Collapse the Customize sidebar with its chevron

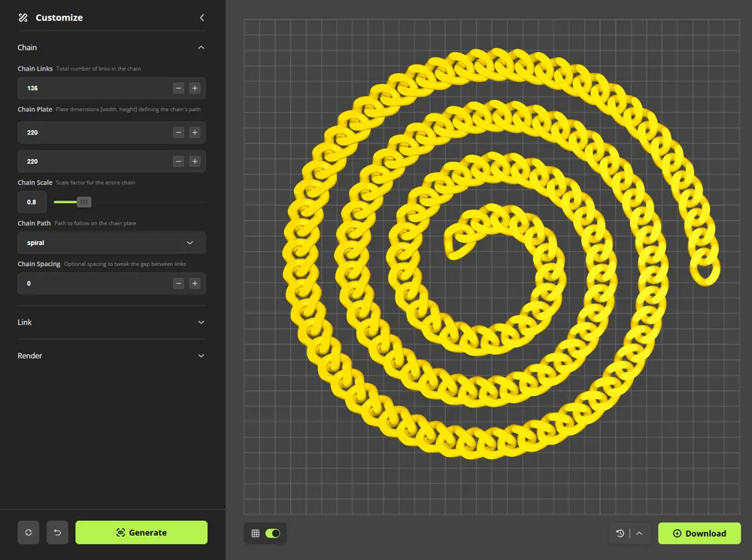[x=202, y=17]
